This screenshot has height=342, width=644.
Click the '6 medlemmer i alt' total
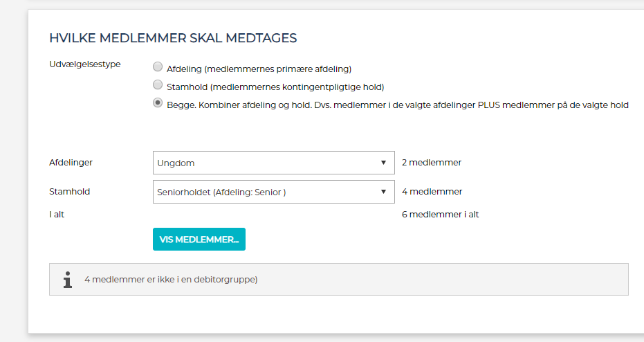440,215
